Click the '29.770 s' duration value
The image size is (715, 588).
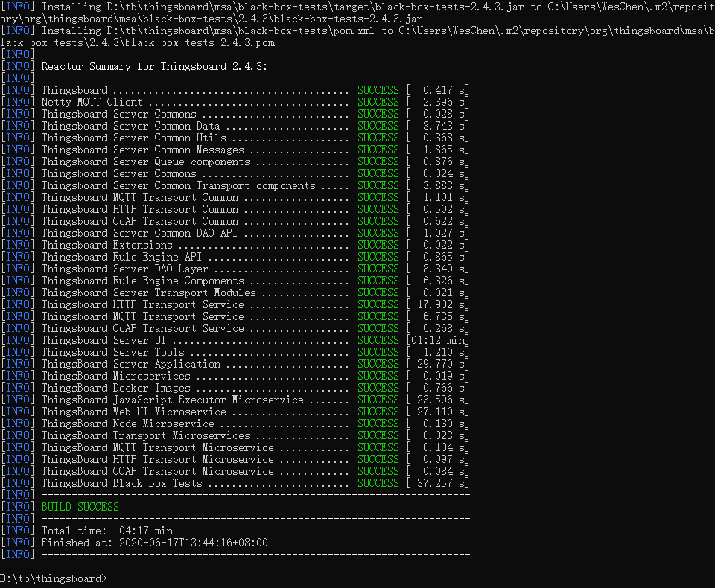[441, 364]
